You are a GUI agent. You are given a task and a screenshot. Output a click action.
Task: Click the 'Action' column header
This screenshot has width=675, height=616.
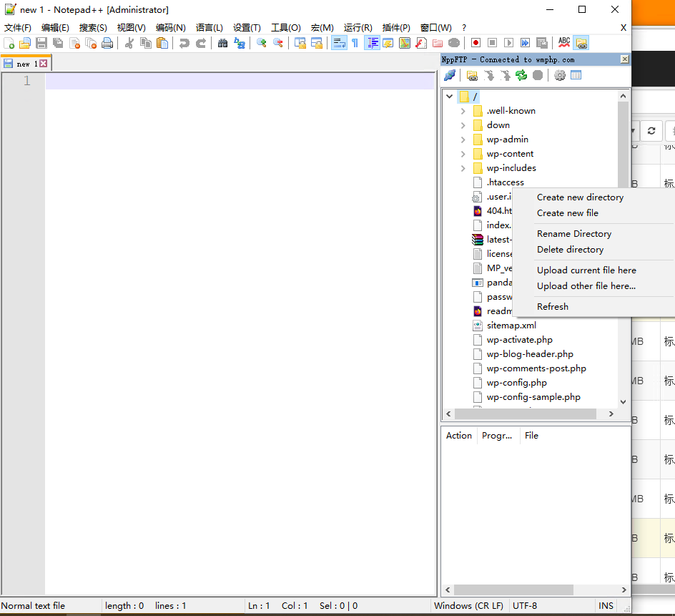(459, 436)
